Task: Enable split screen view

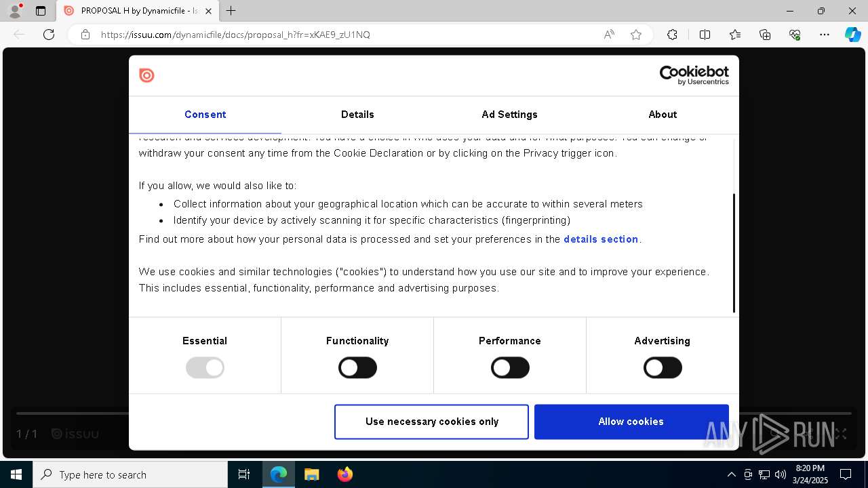Action: pyautogui.click(x=705, y=35)
